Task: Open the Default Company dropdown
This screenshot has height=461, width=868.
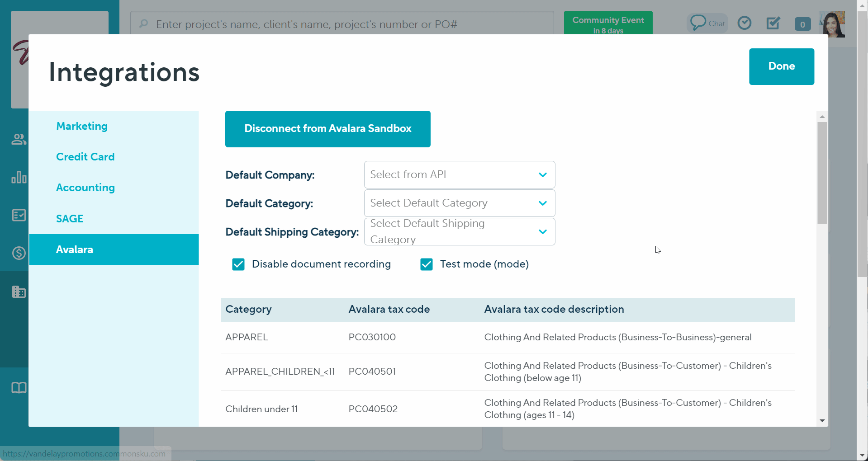Action: point(459,174)
